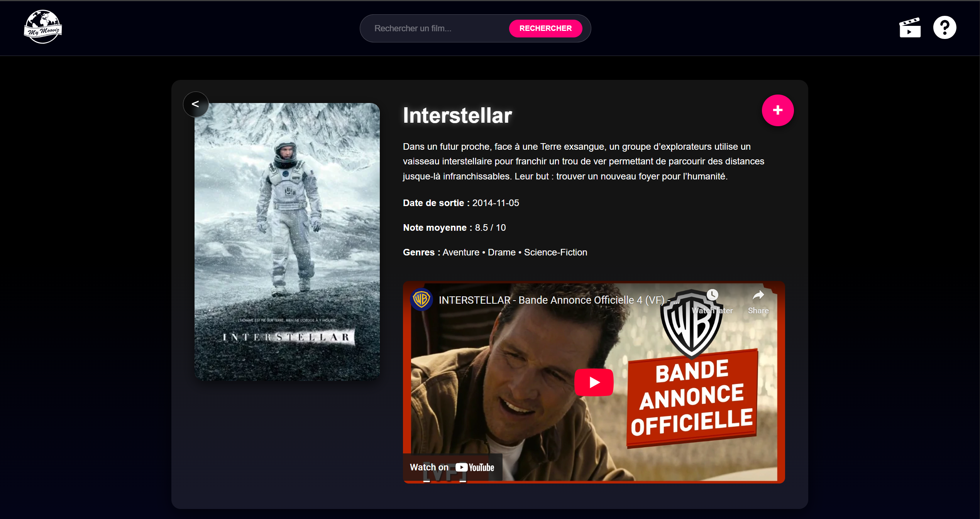Click the 'Science-Fiction' genre text

pyautogui.click(x=555, y=252)
